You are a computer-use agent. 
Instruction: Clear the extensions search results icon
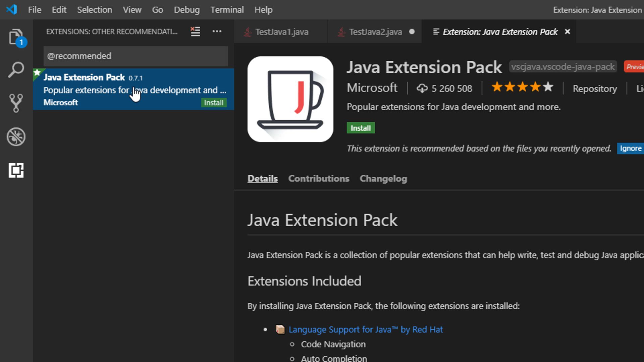(x=195, y=32)
